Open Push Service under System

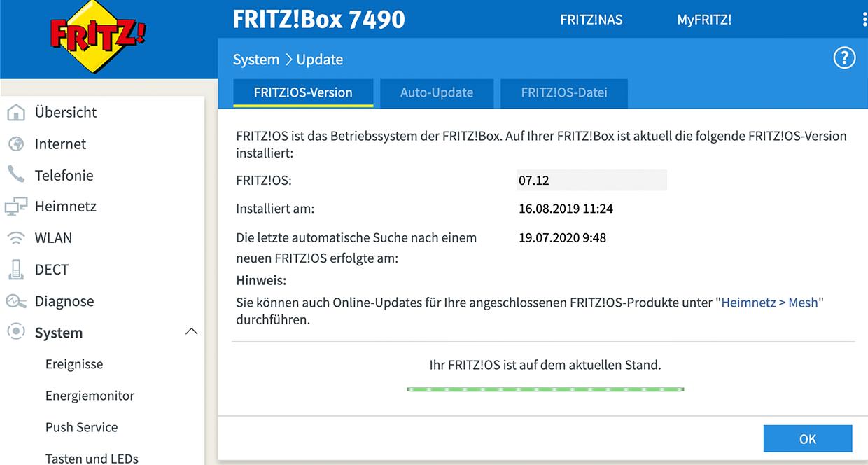81,427
